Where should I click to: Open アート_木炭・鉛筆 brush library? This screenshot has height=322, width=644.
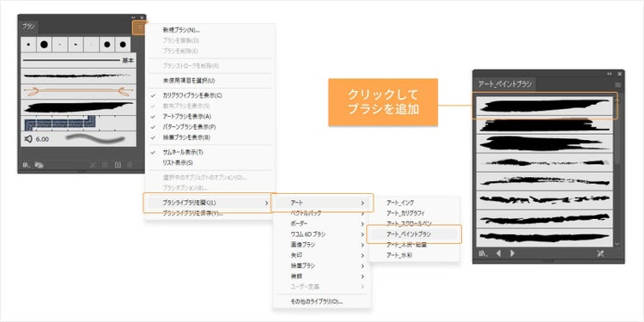click(406, 245)
